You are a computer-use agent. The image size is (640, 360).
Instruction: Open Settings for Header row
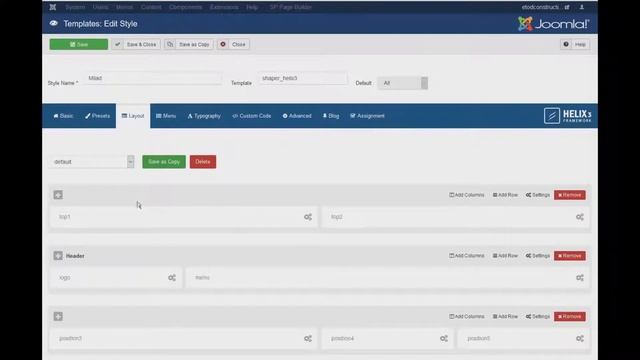coord(538,256)
